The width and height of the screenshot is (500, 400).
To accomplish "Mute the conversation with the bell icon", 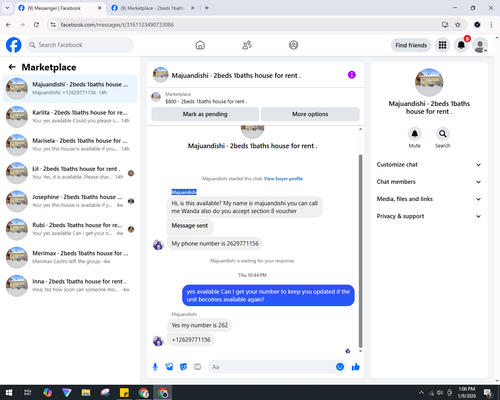I will pyautogui.click(x=414, y=134).
